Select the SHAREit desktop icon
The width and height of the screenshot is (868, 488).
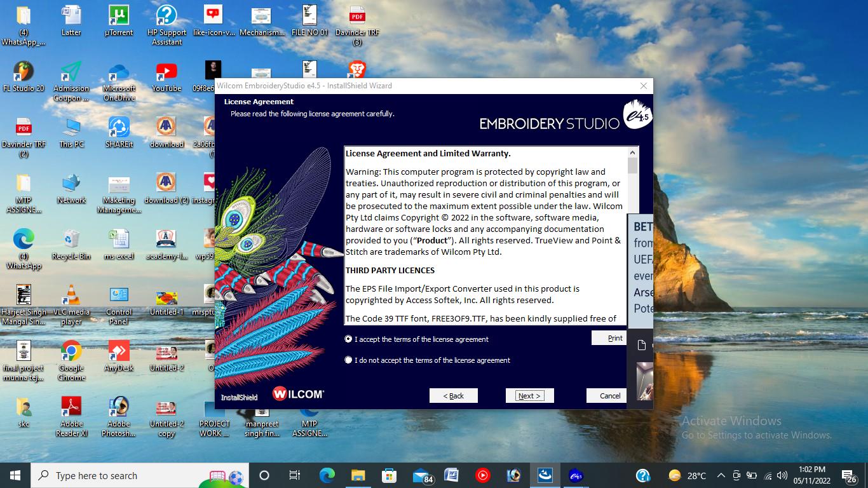119,128
